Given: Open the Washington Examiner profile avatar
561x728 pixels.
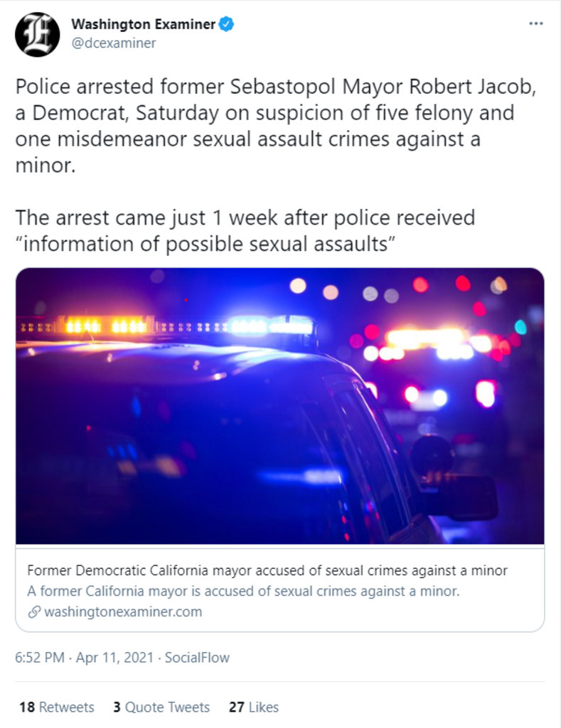Looking at the screenshot, I should point(37,34).
